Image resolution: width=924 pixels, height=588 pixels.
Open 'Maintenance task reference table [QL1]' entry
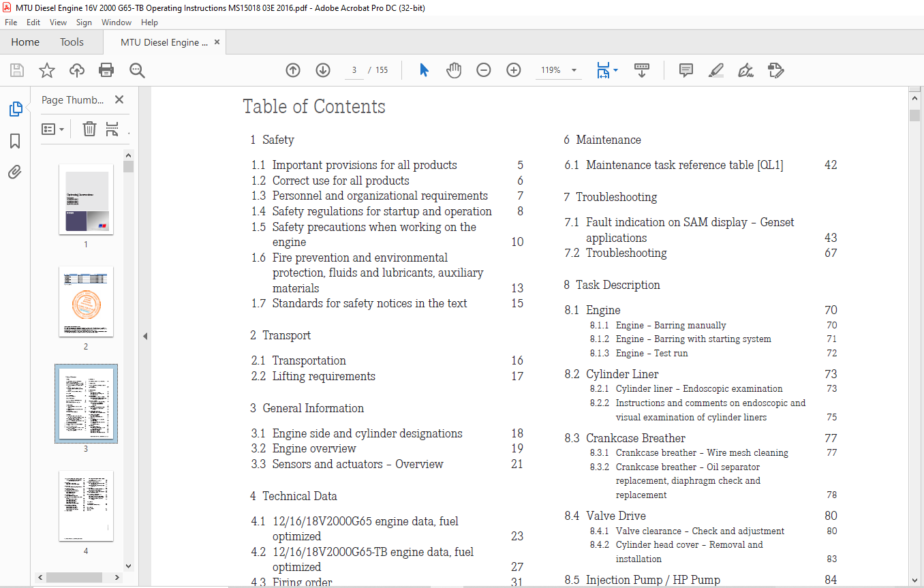(x=685, y=165)
